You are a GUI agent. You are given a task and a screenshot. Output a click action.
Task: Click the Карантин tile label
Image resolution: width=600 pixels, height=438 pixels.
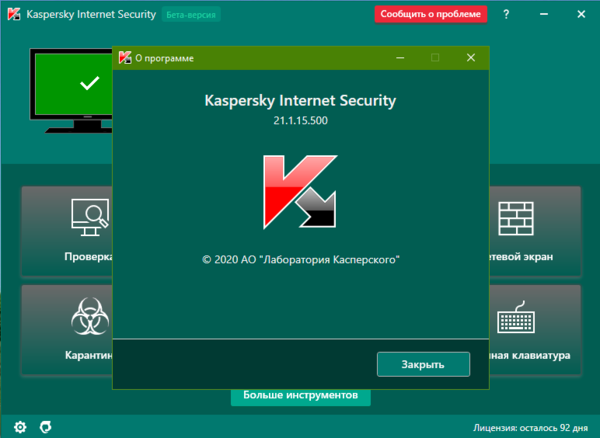point(89,355)
